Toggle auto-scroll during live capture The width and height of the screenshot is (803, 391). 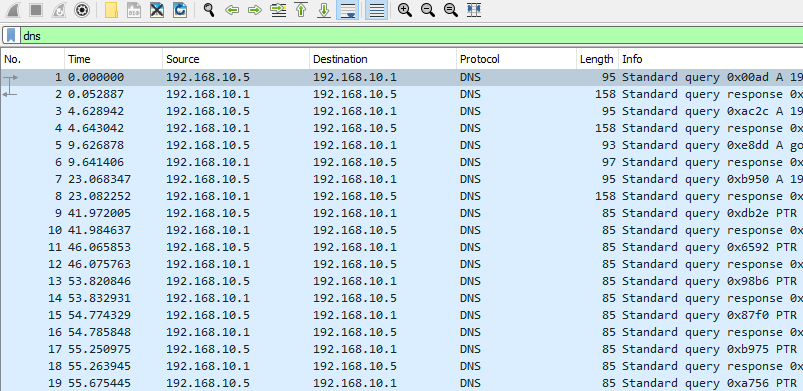pos(347,10)
